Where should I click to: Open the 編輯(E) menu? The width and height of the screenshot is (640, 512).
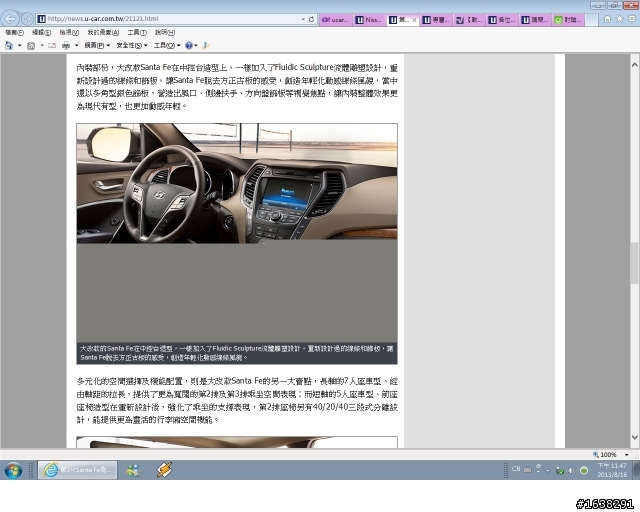coord(41,32)
